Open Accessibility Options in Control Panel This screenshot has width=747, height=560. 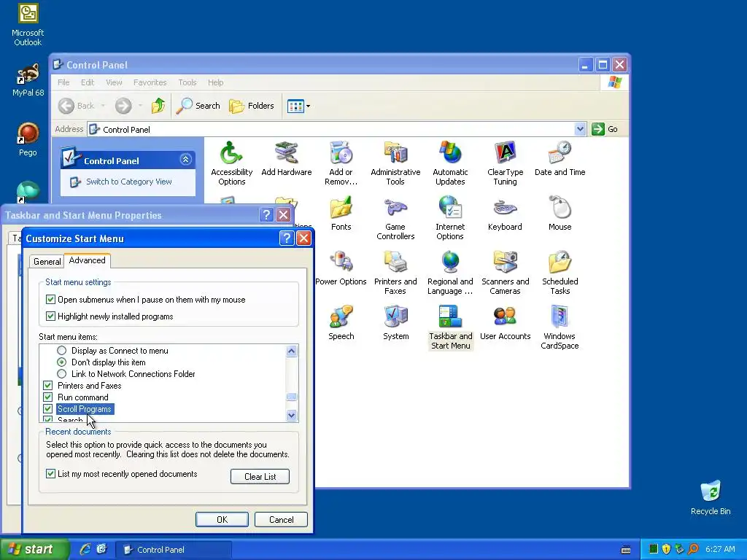[231, 163]
